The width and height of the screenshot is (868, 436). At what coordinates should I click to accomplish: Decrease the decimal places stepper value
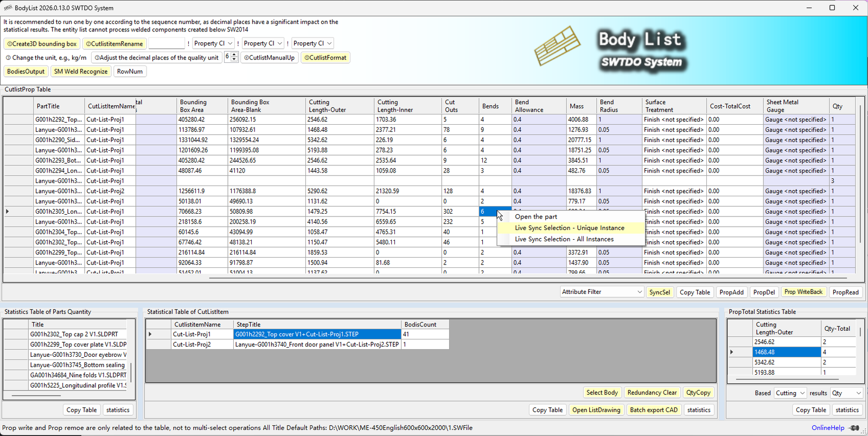coord(234,60)
